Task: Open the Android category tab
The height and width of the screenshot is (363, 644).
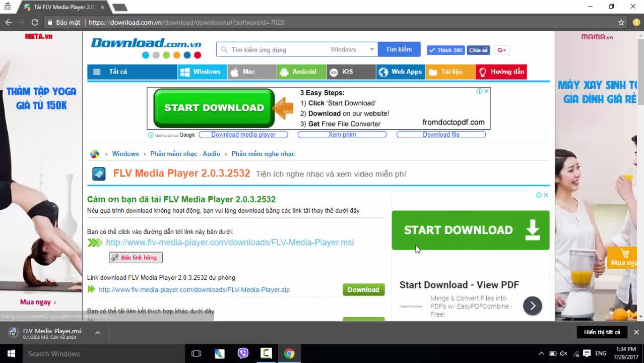Action: [301, 72]
